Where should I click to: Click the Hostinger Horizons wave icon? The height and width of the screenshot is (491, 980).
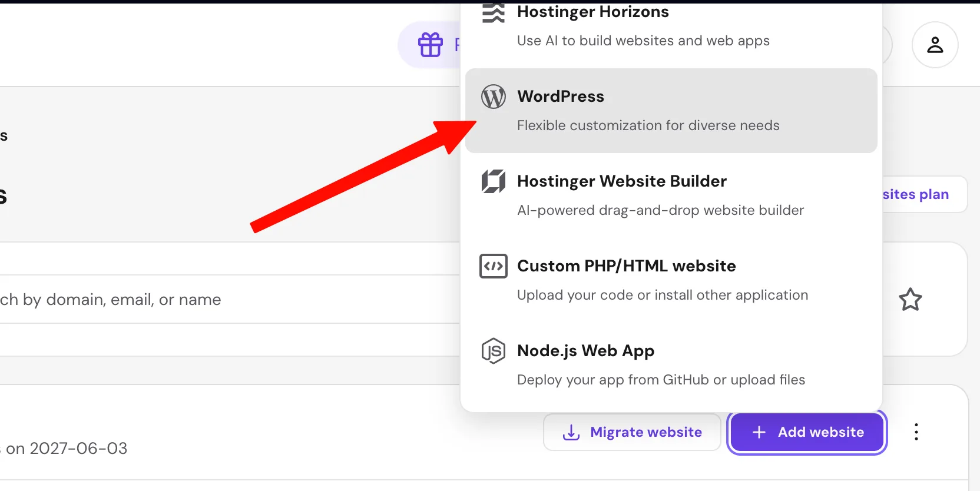tap(494, 12)
